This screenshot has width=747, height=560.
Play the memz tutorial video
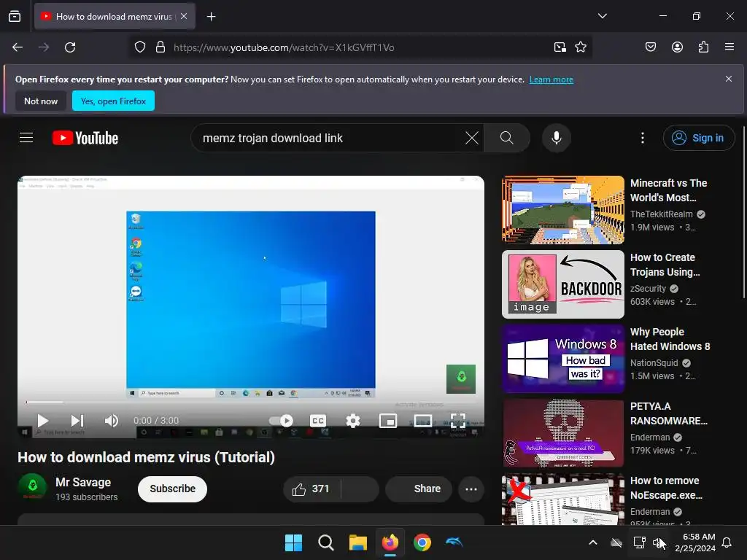(x=42, y=421)
